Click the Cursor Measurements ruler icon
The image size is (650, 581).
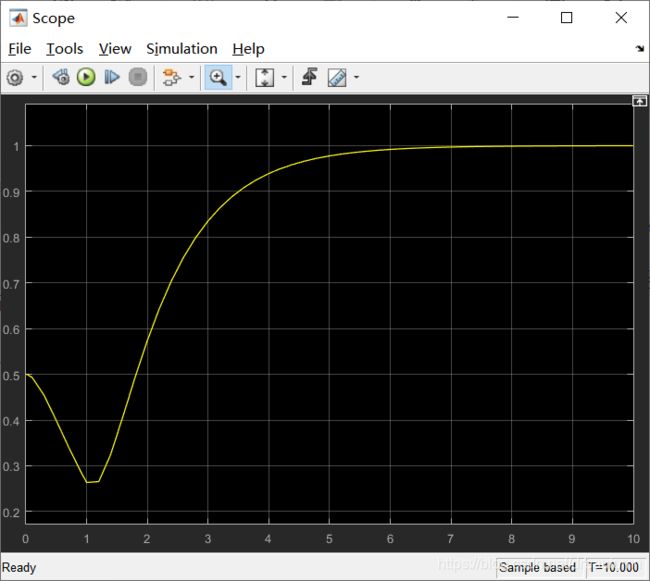pyautogui.click(x=337, y=77)
